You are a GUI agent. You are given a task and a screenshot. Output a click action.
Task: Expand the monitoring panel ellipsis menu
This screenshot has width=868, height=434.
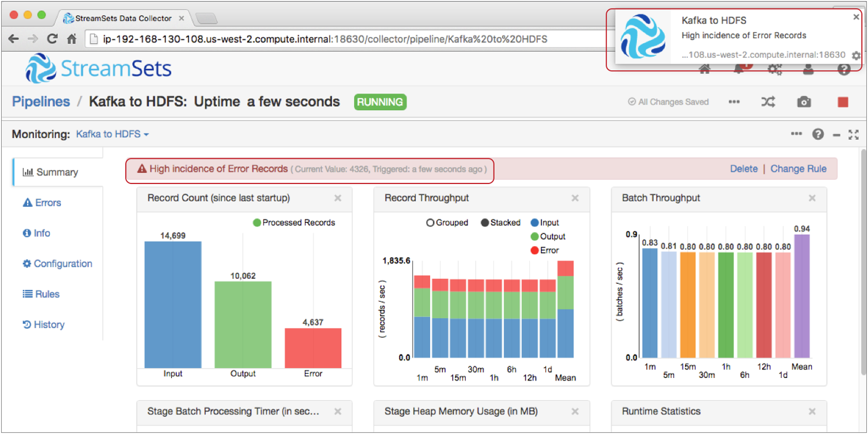tap(797, 134)
